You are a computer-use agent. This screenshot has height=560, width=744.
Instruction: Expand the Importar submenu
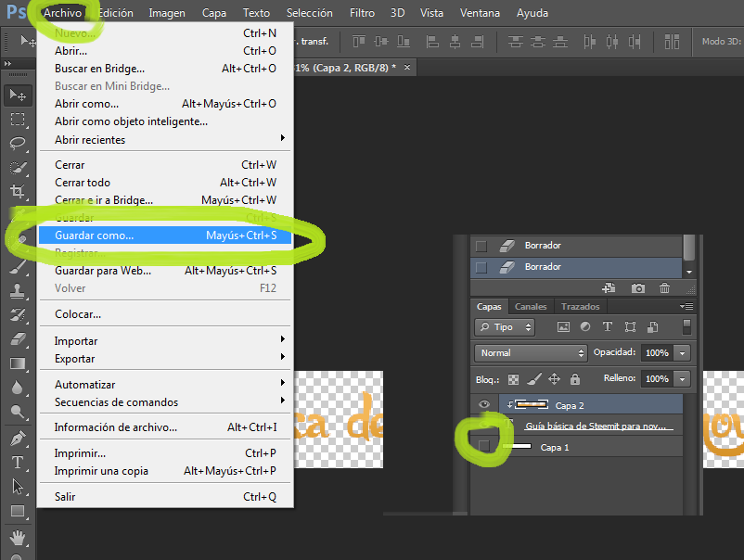[164, 341]
